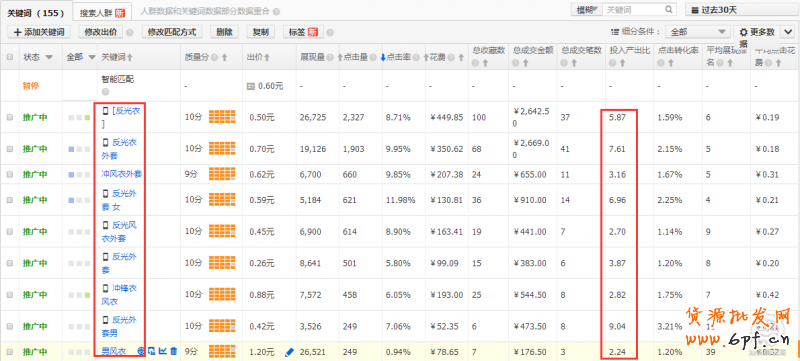Check the row for keyword 冲风衣外套

click(x=10, y=174)
